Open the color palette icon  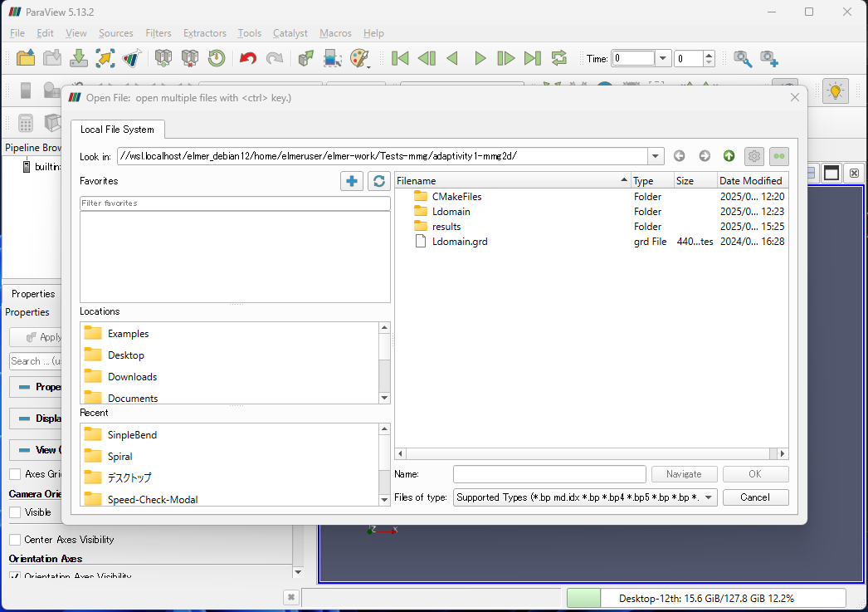pos(360,58)
